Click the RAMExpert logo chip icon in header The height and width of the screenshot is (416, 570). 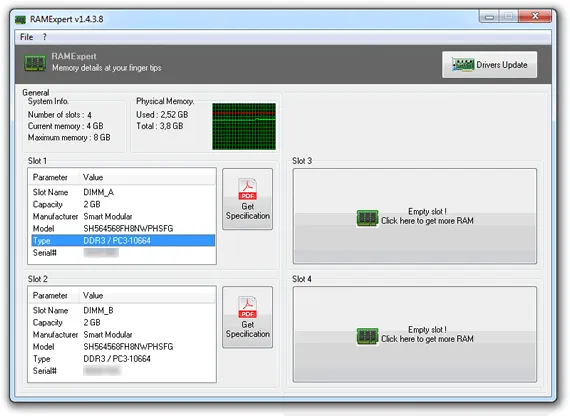(x=35, y=63)
